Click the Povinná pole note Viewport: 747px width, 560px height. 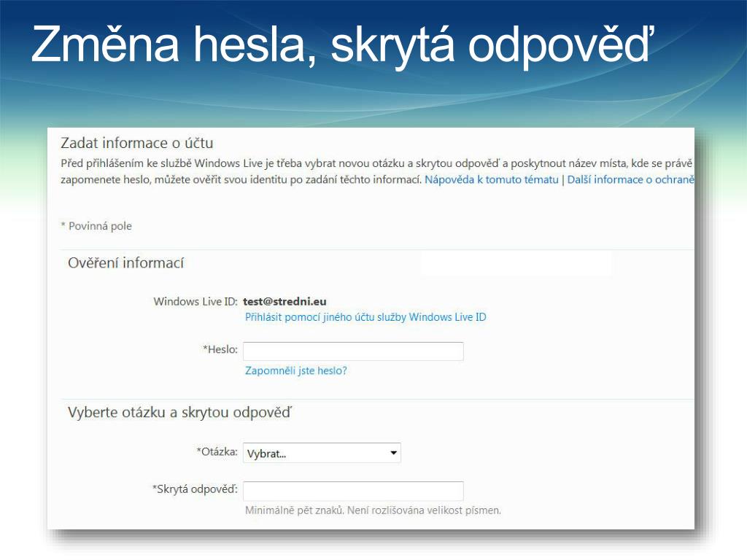click(x=96, y=226)
